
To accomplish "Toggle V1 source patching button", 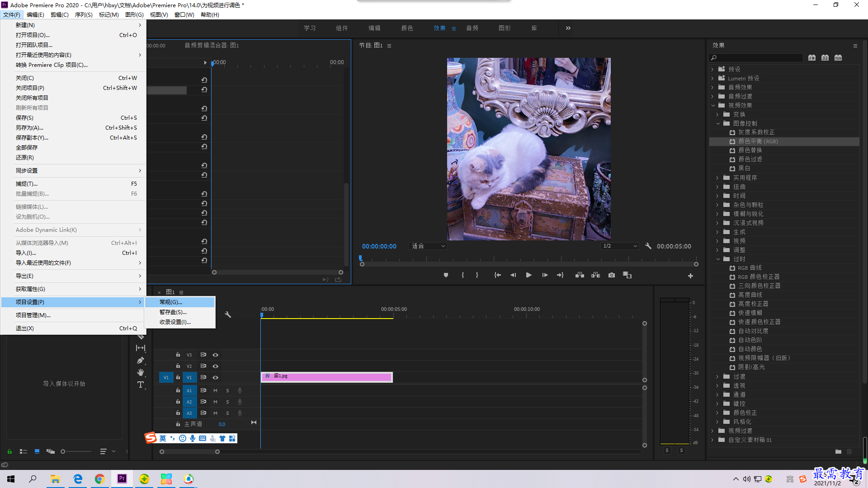I will click(166, 377).
